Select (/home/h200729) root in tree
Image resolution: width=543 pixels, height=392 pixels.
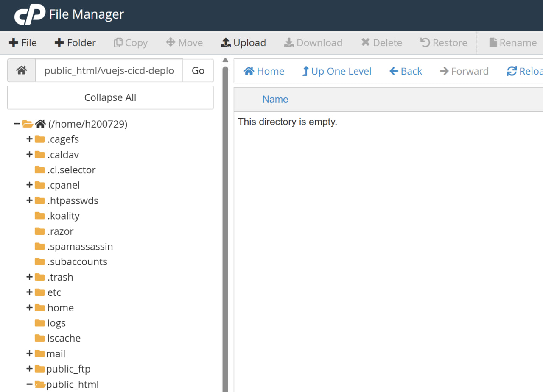pyautogui.click(x=88, y=124)
